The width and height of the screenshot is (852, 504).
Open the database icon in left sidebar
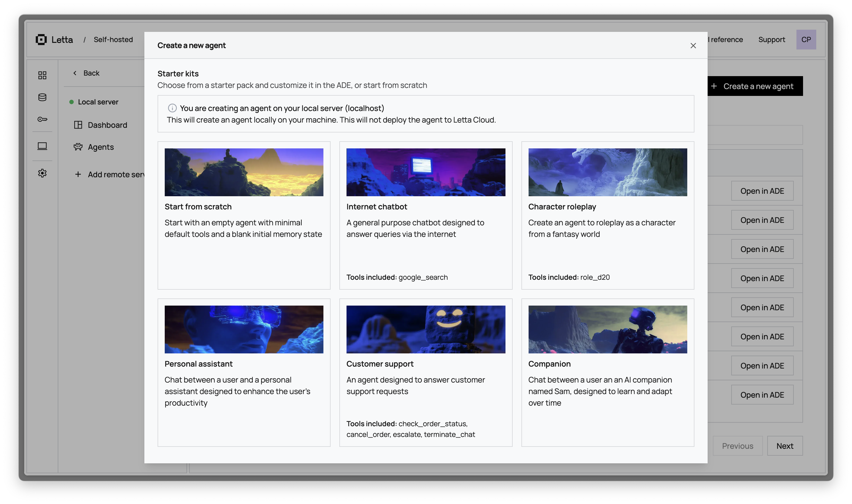pyautogui.click(x=42, y=98)
